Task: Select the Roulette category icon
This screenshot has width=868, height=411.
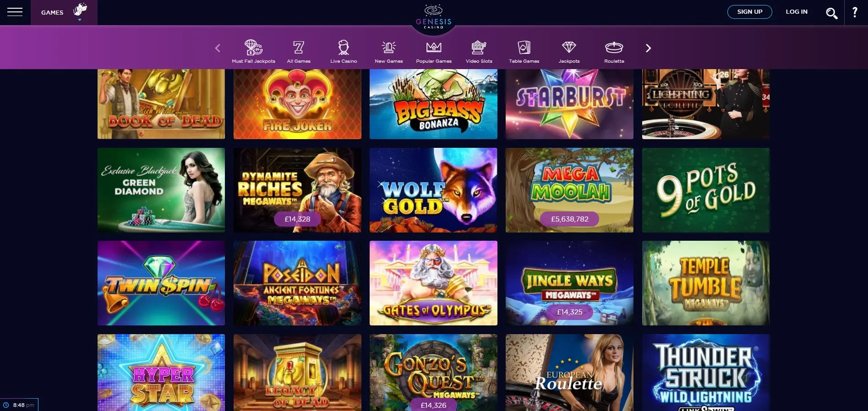Action: pos(614,47)
